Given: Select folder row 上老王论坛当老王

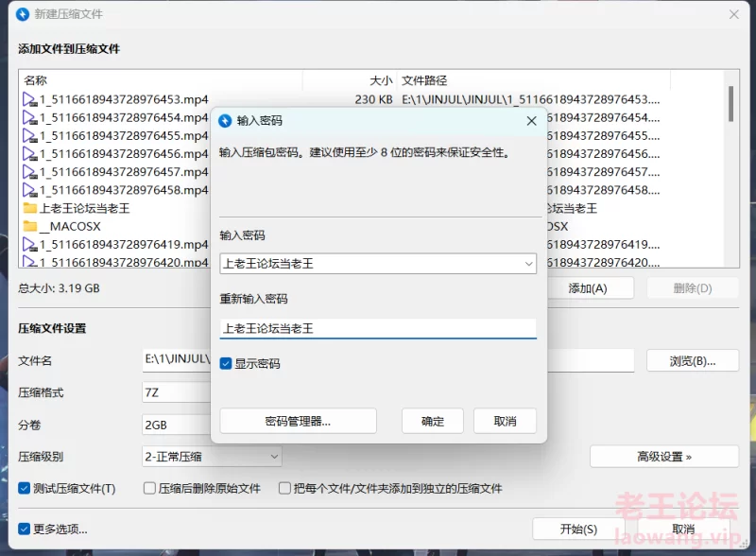Looking at the screenshot, I should 84,208.
